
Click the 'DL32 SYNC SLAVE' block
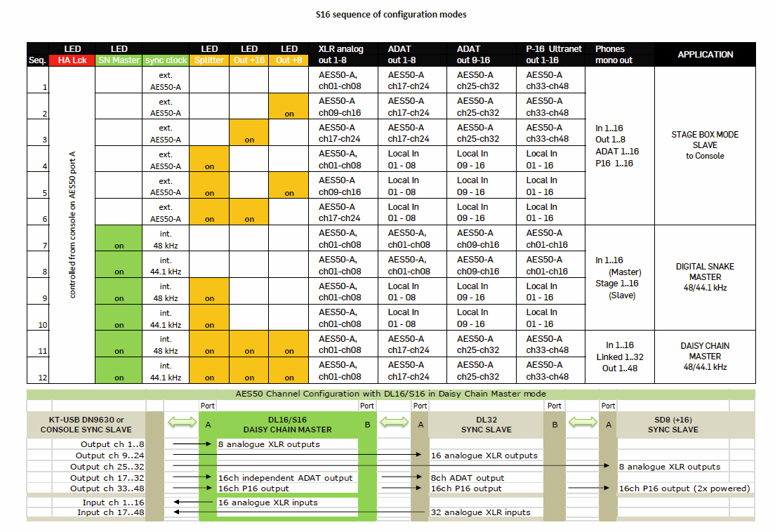click(486, 425)
